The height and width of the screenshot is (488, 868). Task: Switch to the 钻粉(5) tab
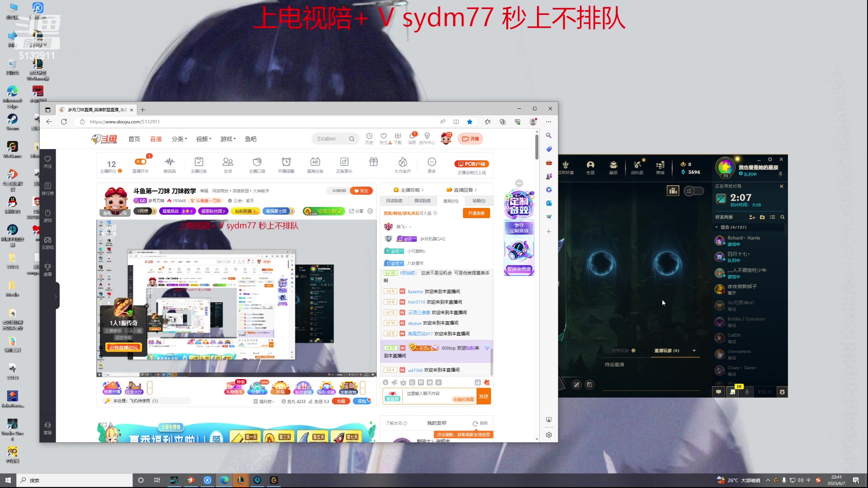(x=478, y=201)
